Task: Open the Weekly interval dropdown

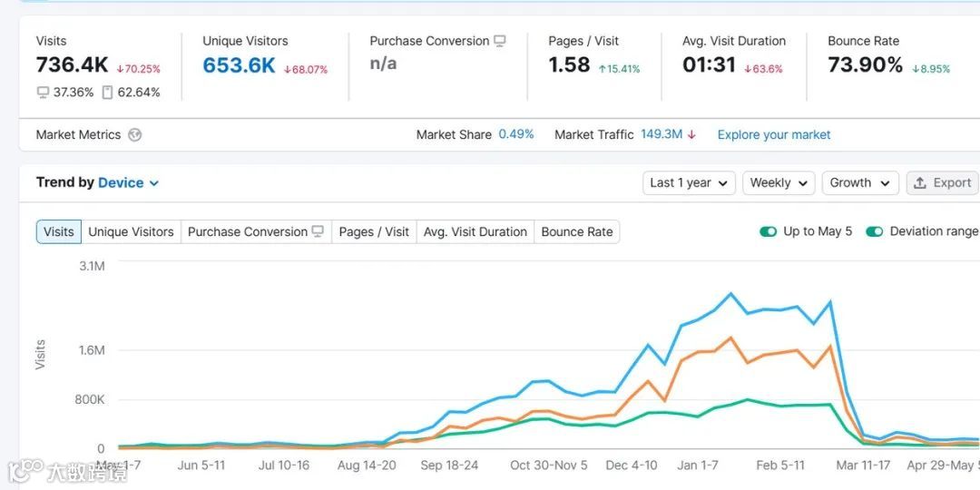Action: click(779, 183)
